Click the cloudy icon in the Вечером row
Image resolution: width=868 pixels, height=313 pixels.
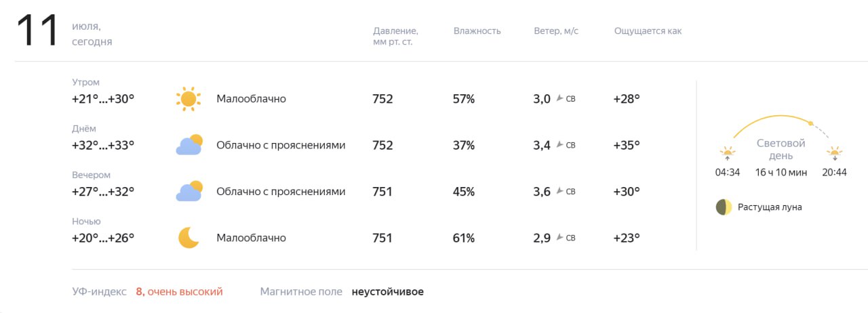click(x=189, y=191)
